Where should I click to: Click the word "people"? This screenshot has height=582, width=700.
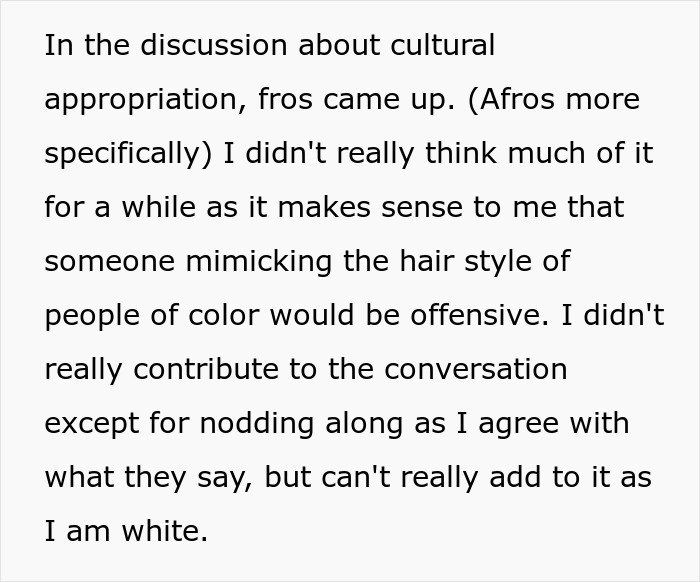[93, 316]
